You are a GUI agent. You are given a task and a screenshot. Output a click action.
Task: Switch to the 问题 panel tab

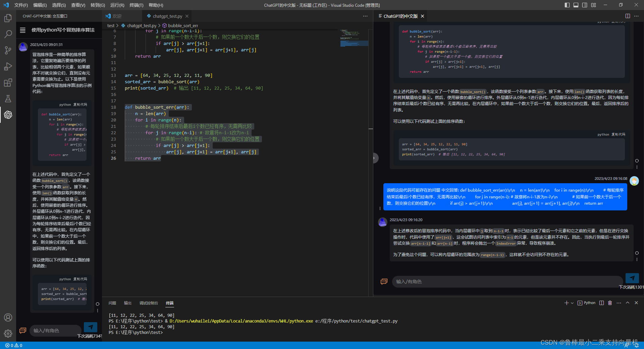(x=112, y=303)
